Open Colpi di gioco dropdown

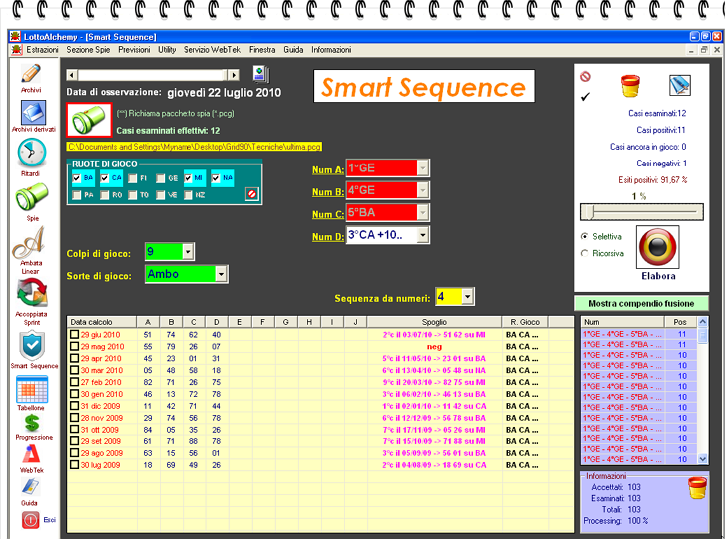tap(188, 252)
